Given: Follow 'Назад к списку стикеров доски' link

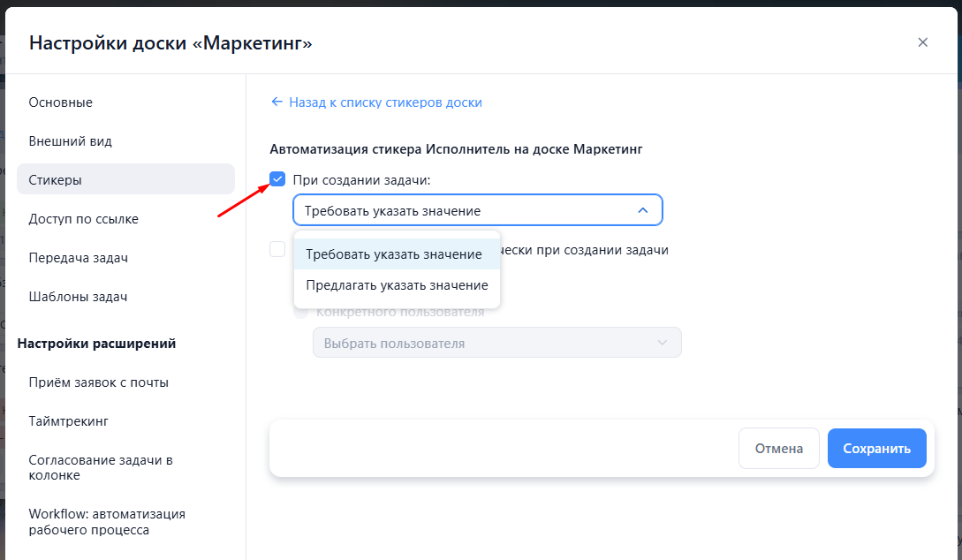Looking at the screenshot, I should coord(385,102).
